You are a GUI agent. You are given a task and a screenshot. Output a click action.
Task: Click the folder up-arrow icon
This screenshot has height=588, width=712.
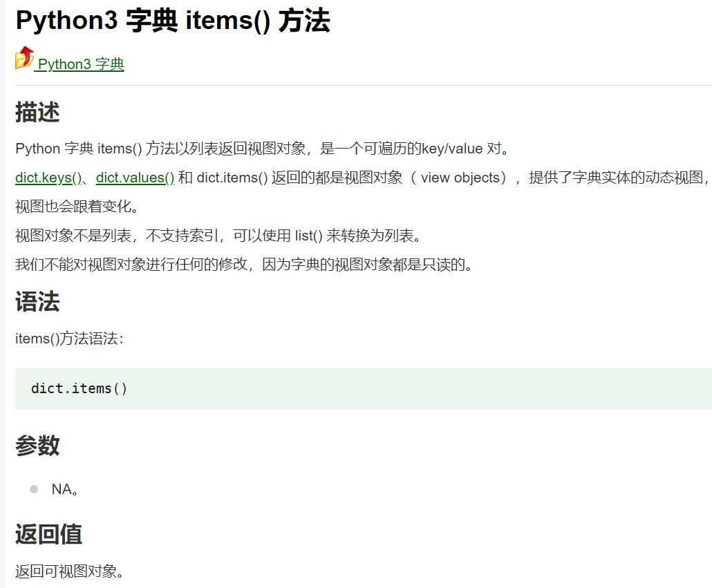pyautogui.click(x=25, y=58)
